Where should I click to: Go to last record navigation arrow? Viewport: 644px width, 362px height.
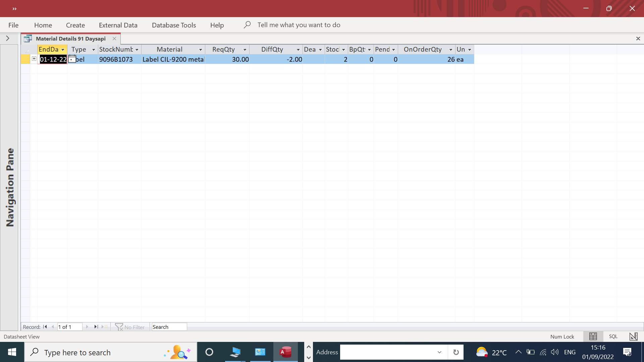(x=96, y=327)
